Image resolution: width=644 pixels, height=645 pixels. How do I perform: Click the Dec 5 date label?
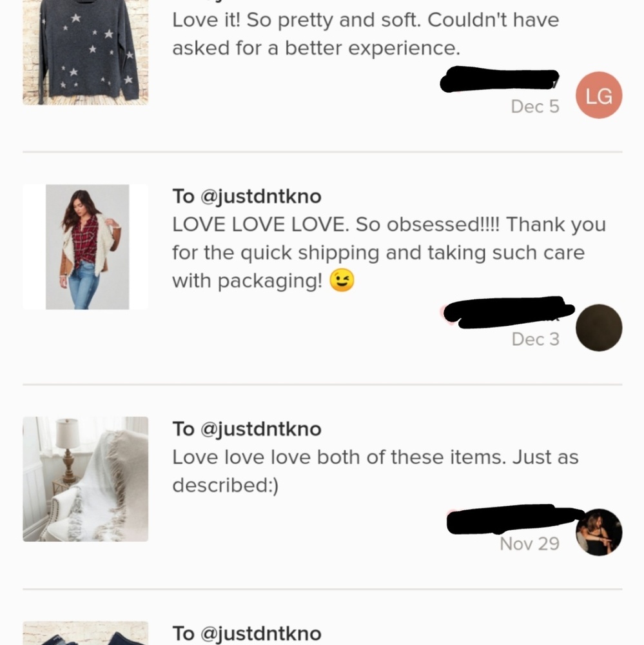pos(534,107)
